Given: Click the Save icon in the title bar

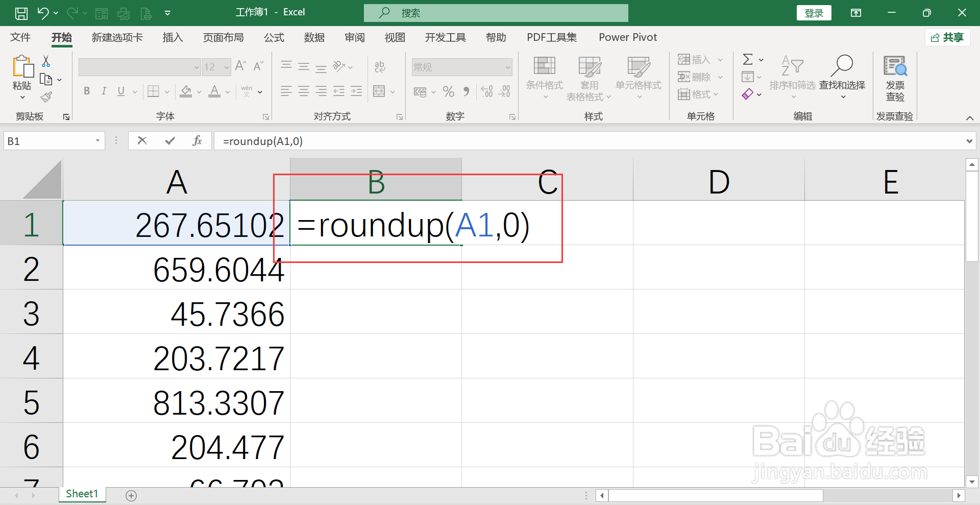Looking at the screenshot, I should tap(21, 13).
